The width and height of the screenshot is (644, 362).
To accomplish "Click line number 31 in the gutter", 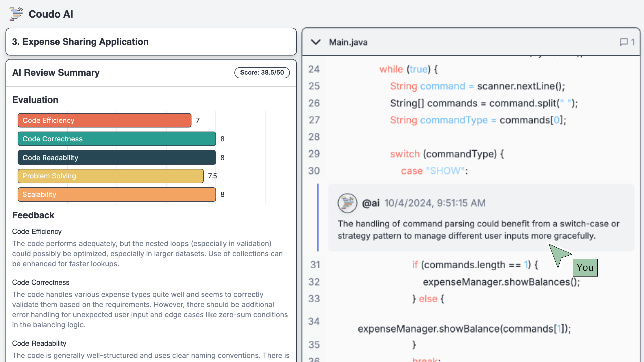I will [x=315, y=265].
